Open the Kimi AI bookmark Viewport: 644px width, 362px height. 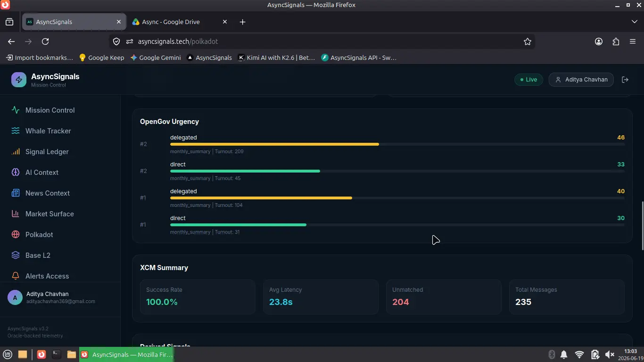(x=276, y=58)
